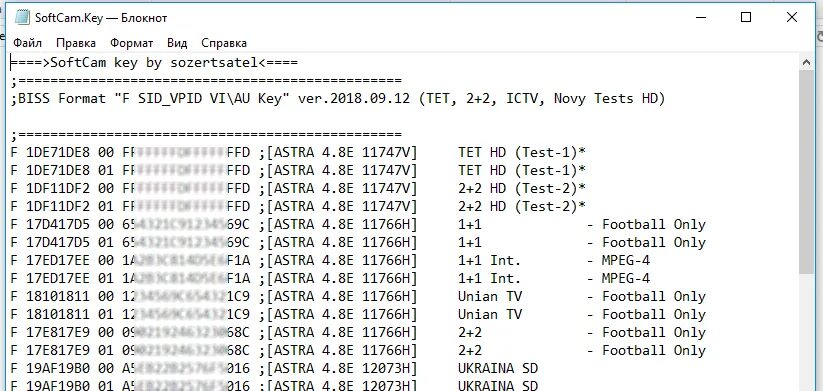Click '17E817E9' on the 00 line
823x391 pixels.
click(58, 332)
